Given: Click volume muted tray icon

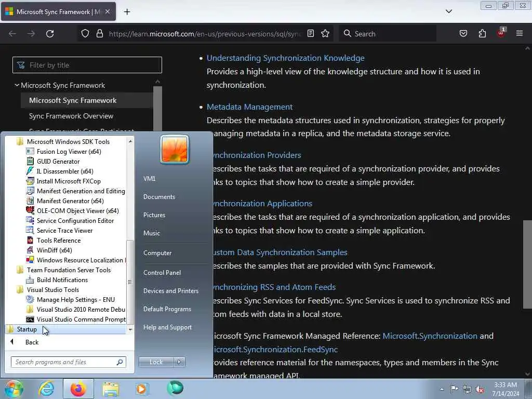Looking at the screenshot, I should click(x=480, y=389).
